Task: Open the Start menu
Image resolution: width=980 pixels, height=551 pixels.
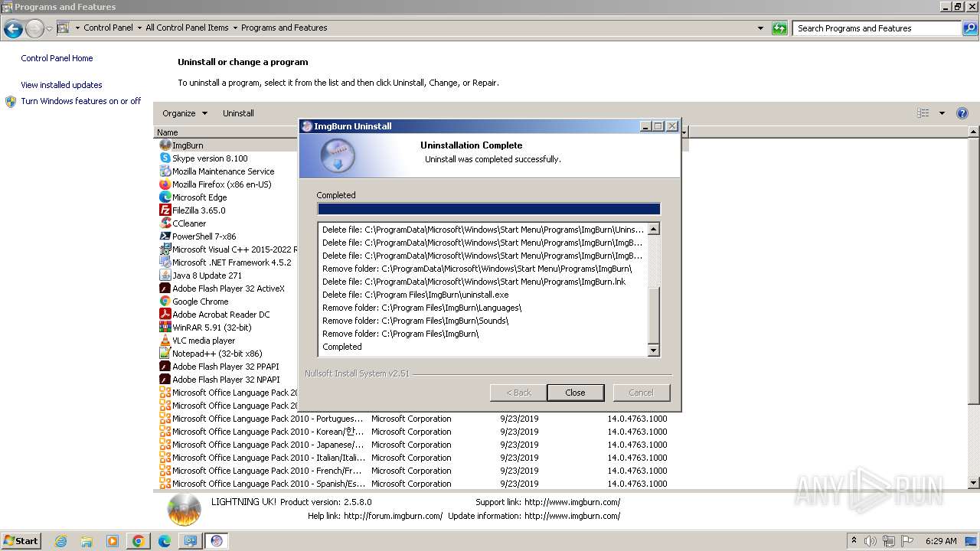Action: point(21,541)
